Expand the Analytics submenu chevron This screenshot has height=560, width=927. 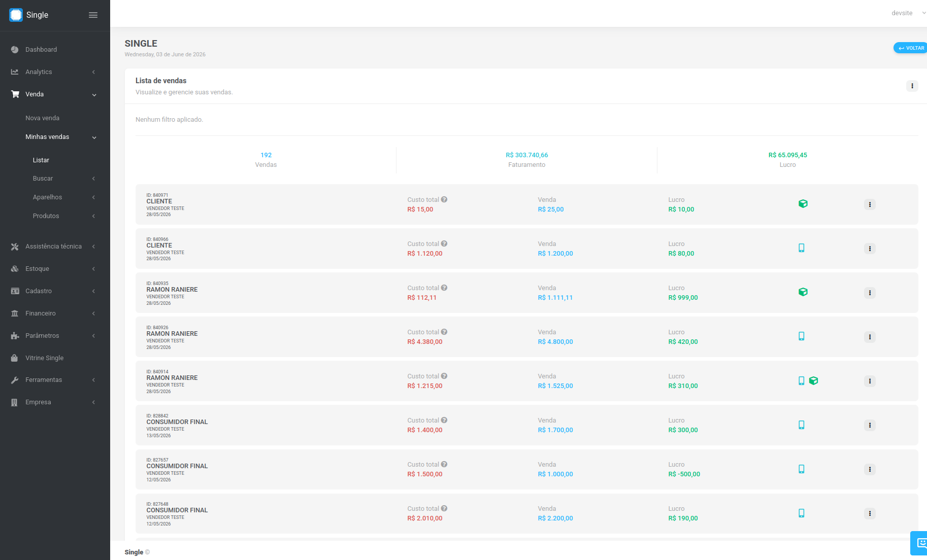click(94, 72)
